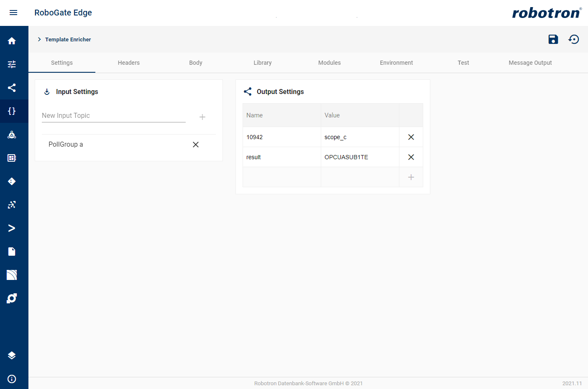The image size is (588, 389).
Task: Click the Template Enricher breadcrumb label
Action: 68,39
